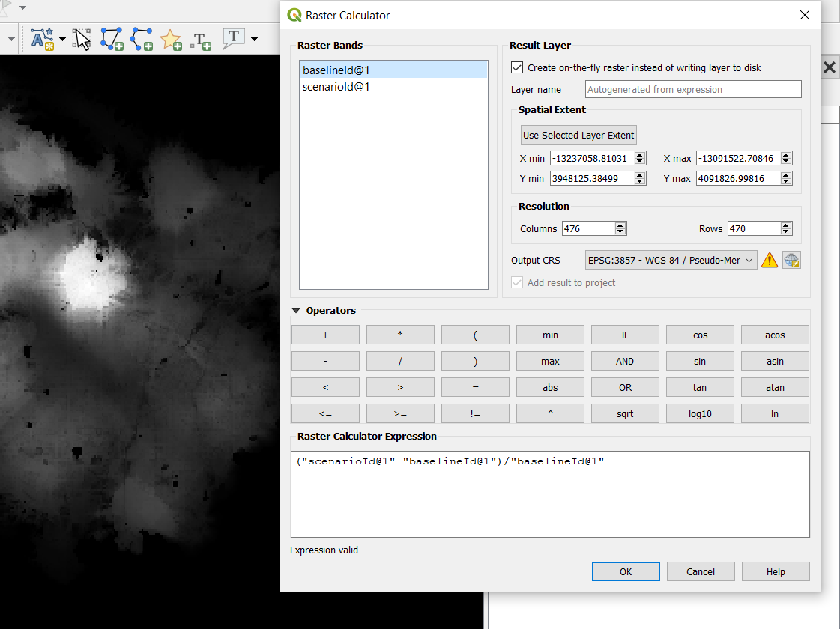Insert the IF operator into the expression

point(625,335)
